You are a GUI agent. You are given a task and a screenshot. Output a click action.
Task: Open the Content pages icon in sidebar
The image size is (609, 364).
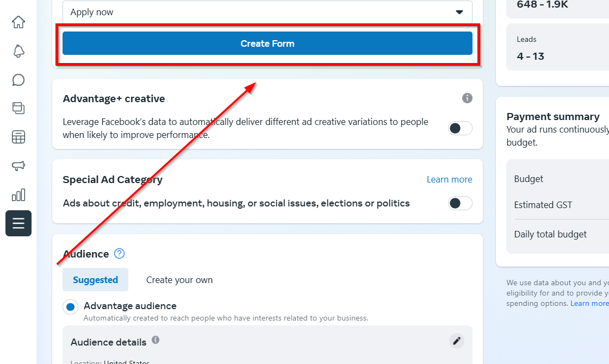point(18,108)
